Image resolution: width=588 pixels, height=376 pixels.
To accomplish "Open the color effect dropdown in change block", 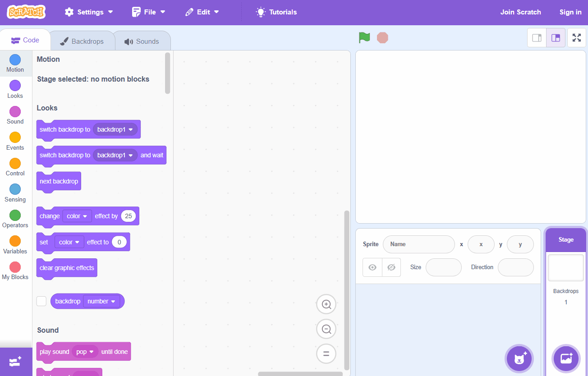I will [77, 216].
